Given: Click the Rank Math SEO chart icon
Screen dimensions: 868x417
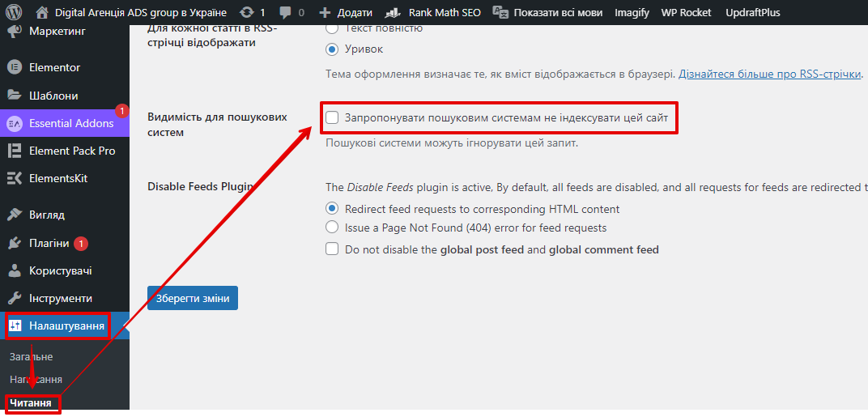Looking at the screenshot, I should point(393,12).
